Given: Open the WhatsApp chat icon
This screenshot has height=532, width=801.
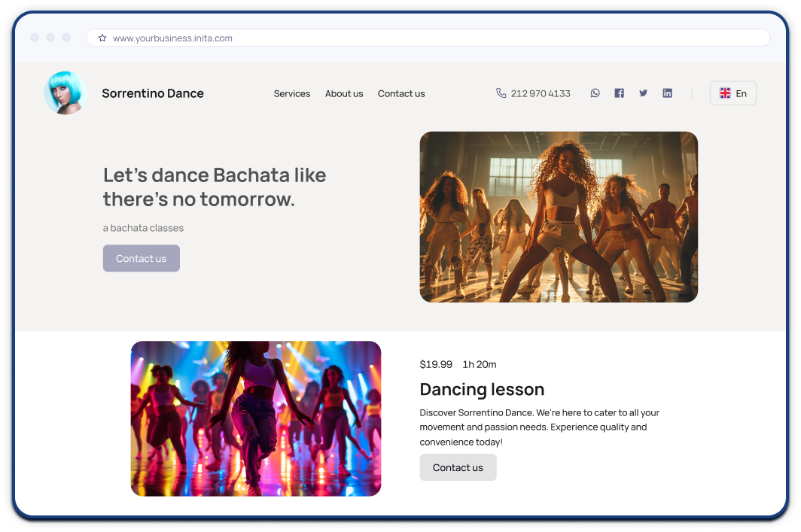Looking at the screenshot, I should point(595,93).
